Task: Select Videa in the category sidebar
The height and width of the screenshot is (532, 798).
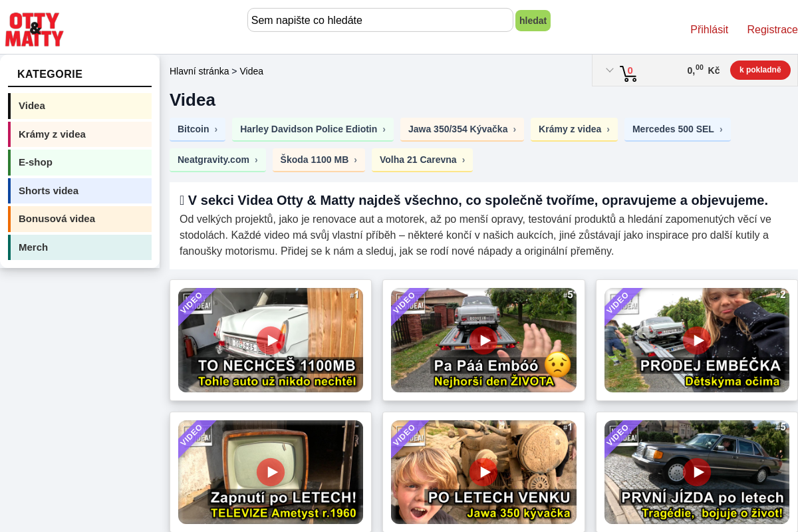Action: [x=80, y=106]
